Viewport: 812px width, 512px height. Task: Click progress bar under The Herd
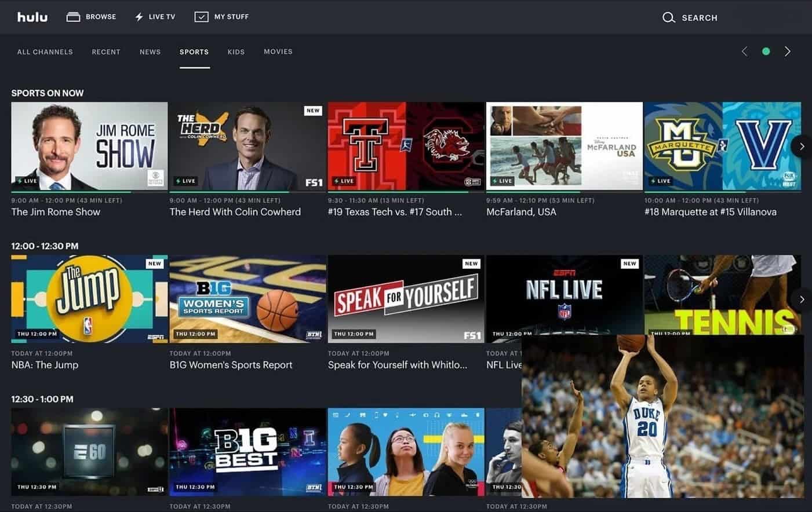pyautogui.click(x=247, y=192)
